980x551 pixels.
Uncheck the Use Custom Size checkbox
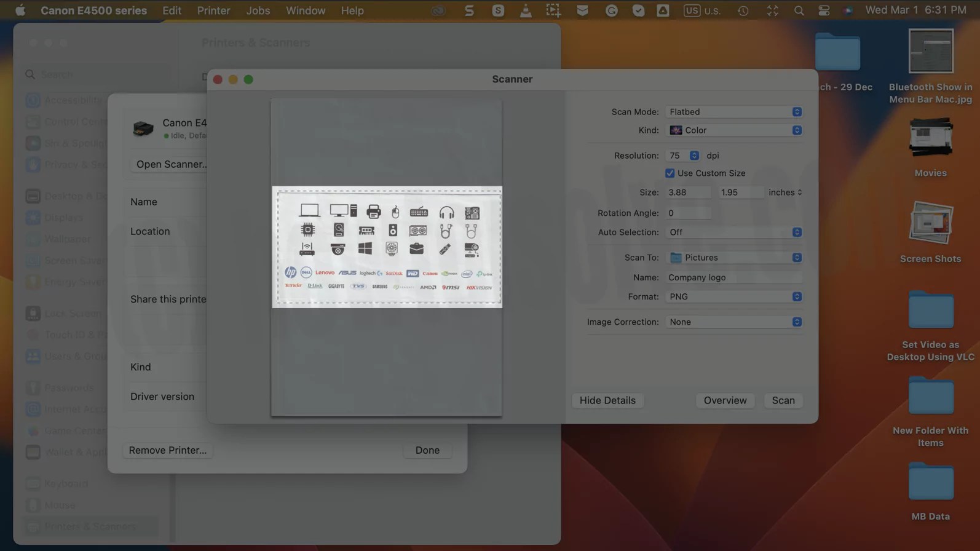coord(670,173)
